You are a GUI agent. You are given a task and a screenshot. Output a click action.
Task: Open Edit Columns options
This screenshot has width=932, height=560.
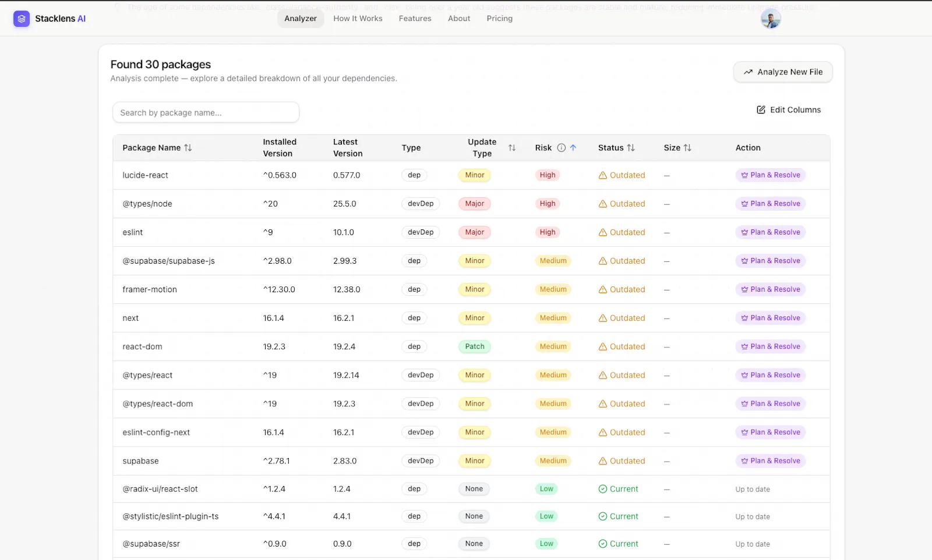pos(789,110)
